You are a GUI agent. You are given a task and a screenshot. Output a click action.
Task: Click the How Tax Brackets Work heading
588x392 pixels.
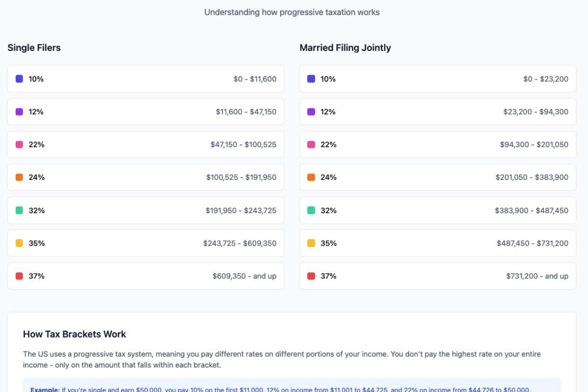[74, 334]
